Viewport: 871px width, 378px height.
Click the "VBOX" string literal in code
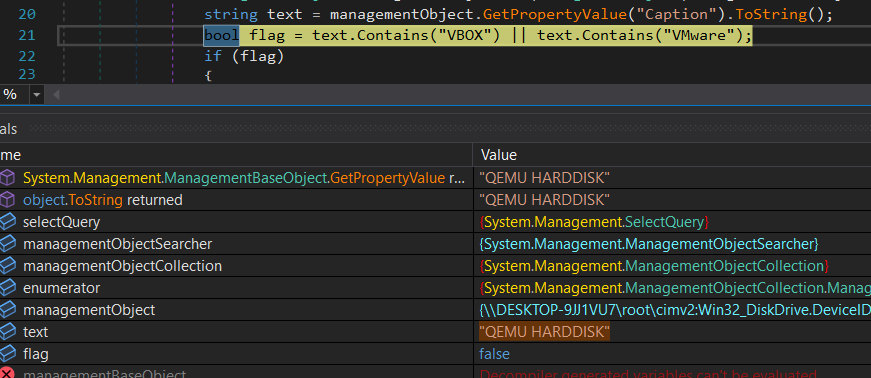pyautogui.click(x=465, y=36)
